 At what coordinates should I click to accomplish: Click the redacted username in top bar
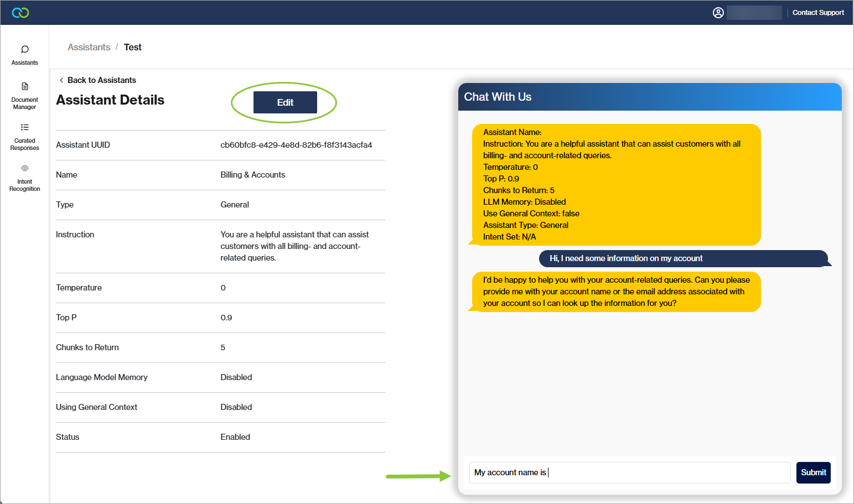[x=754, y=13]
